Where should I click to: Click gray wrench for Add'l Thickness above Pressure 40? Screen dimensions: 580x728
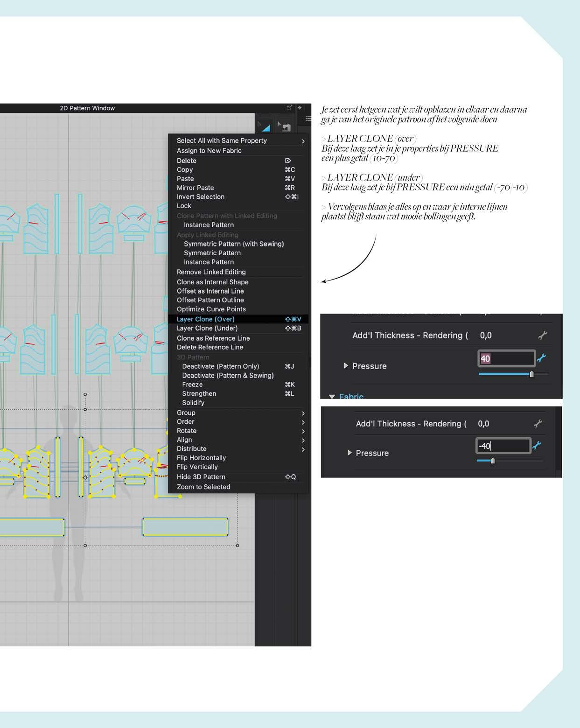(542, 335)
